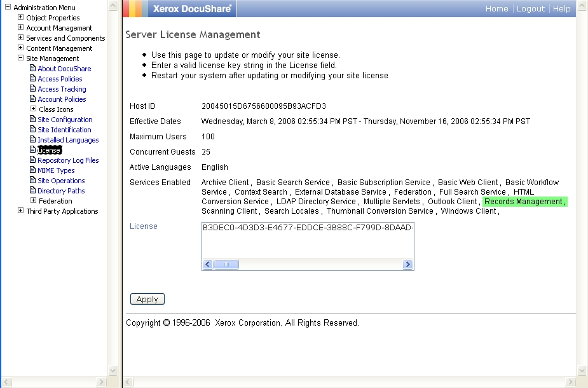
Task: Expand the Federation tree node
Action: click(34, 200)
